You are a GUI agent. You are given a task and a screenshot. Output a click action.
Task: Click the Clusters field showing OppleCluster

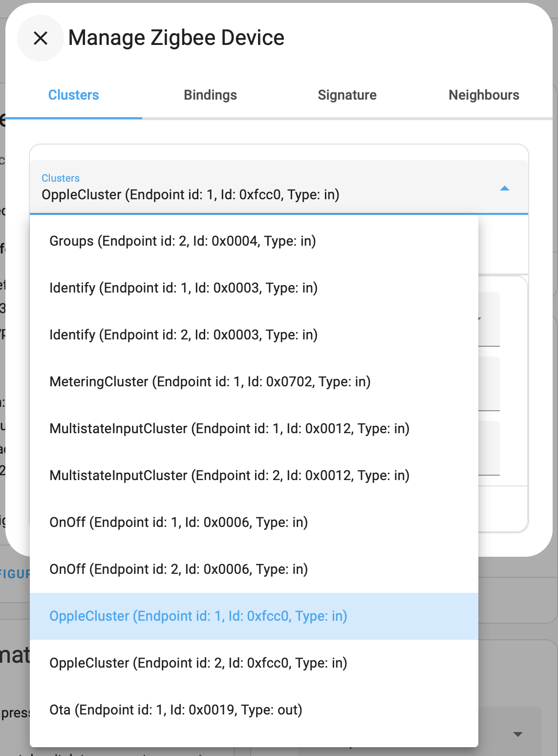[x=279, y=187]
